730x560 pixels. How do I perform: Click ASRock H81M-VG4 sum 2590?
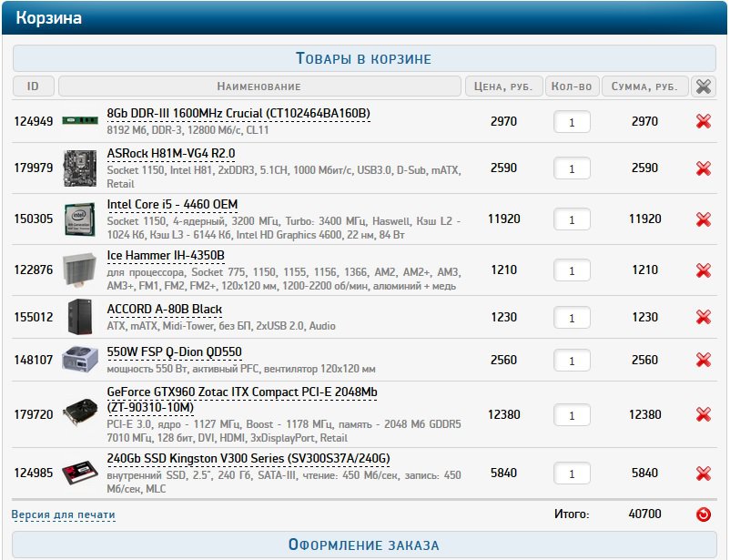(x=644, y=168)
